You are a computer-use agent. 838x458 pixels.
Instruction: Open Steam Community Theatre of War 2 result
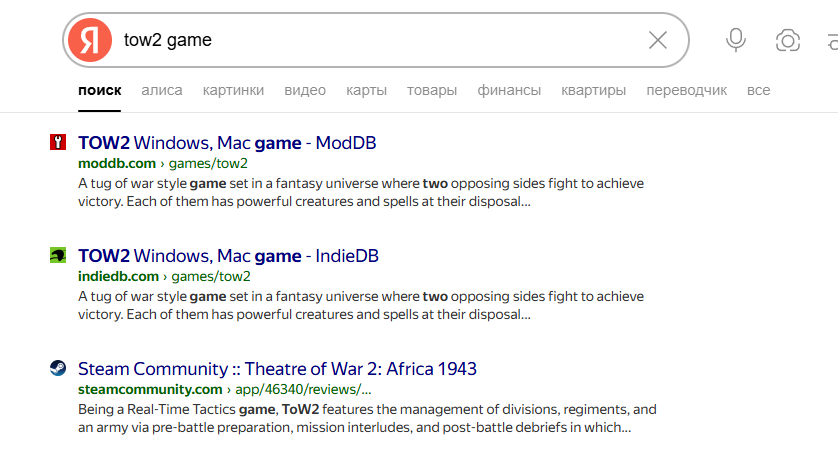(x=277, y=369)
